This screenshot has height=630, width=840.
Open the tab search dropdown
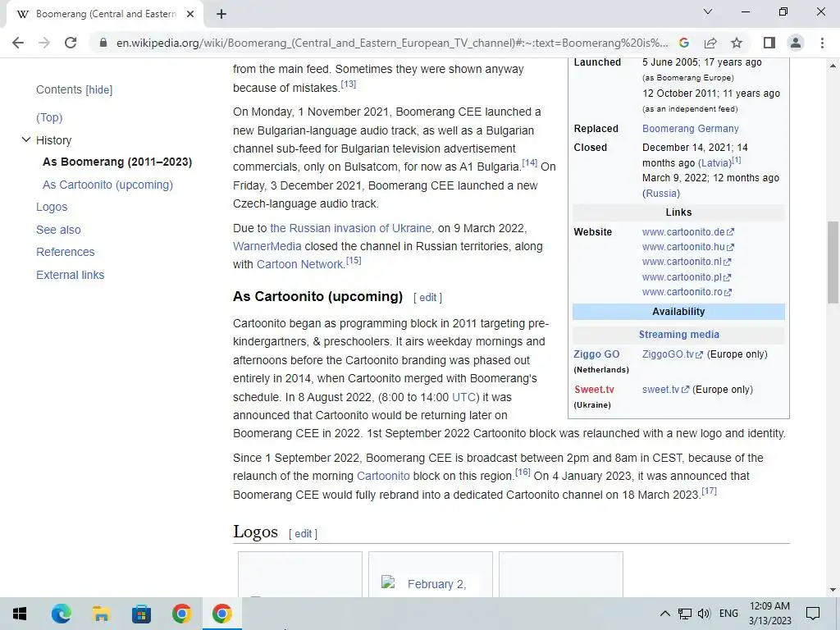tap(708, 11)
